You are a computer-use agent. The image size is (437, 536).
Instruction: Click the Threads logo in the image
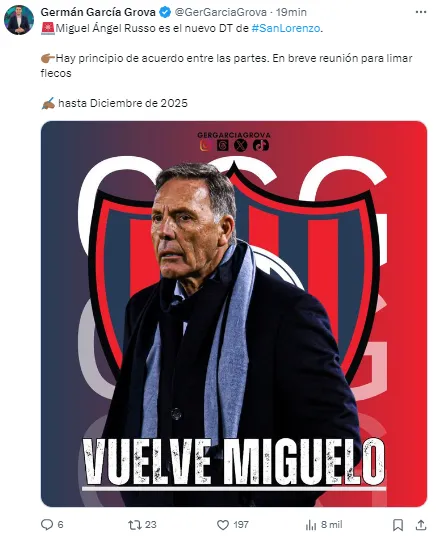pos(223,146)
